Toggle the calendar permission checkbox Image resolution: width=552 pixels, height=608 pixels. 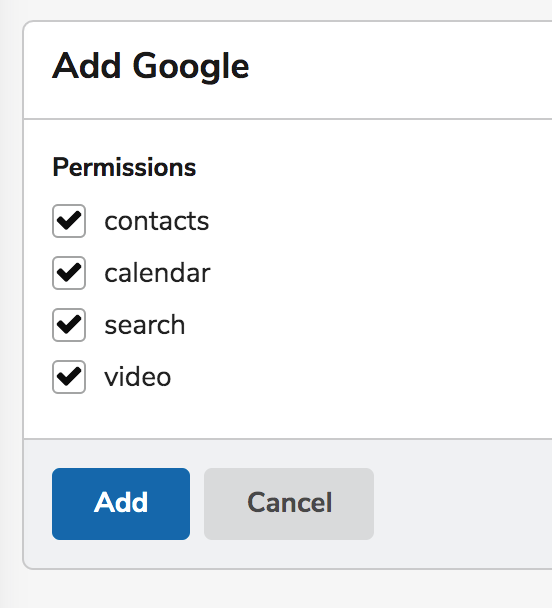(69, 273)
